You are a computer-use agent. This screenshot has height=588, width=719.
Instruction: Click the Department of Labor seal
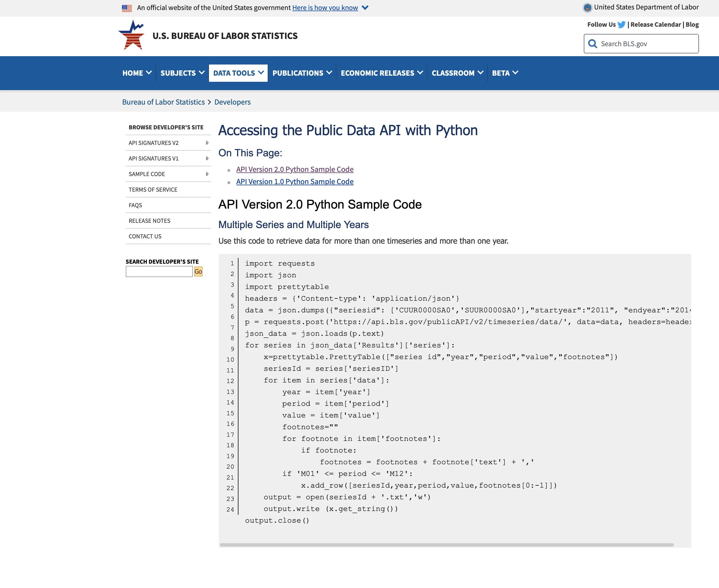pyautogui.click(x=587, y=8)
